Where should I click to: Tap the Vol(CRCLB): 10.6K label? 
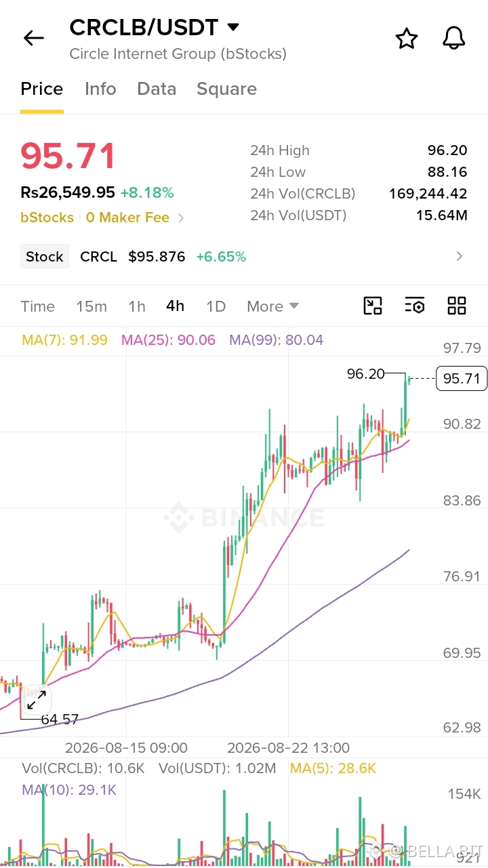coord(83,768)
